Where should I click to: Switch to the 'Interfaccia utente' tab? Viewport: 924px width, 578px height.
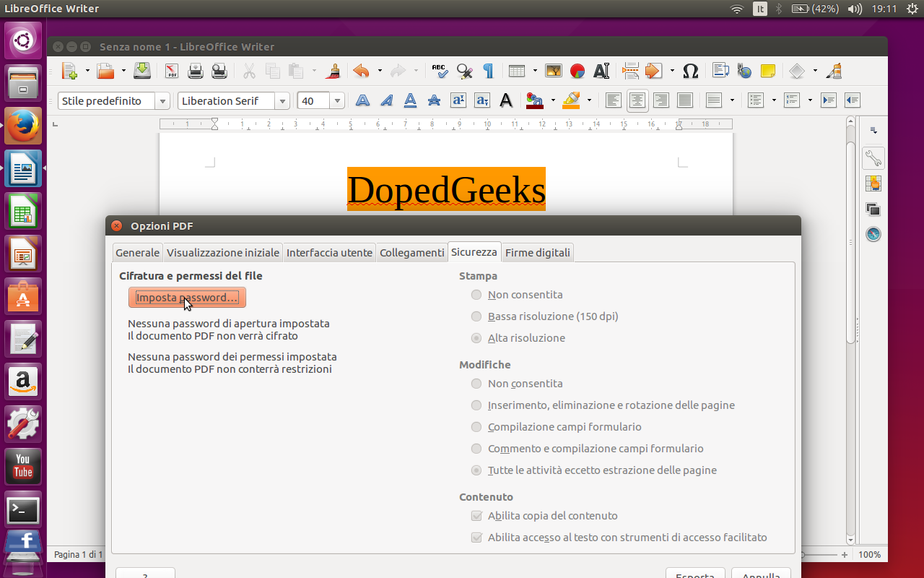[x=329, y=252]
